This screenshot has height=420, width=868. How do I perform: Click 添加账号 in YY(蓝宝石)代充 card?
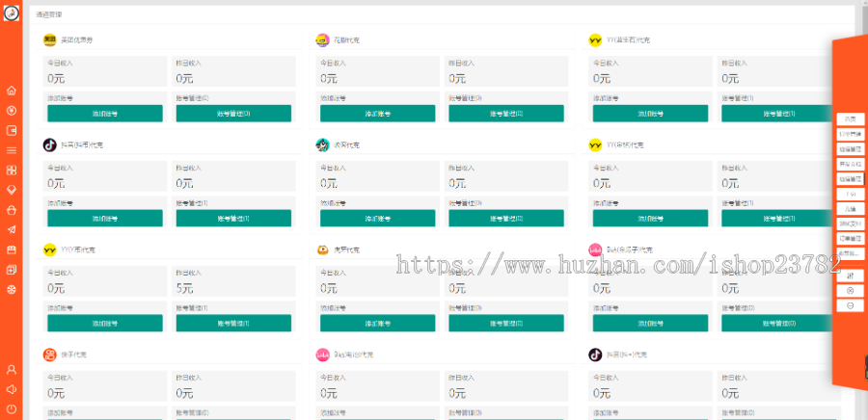(650, 114)
